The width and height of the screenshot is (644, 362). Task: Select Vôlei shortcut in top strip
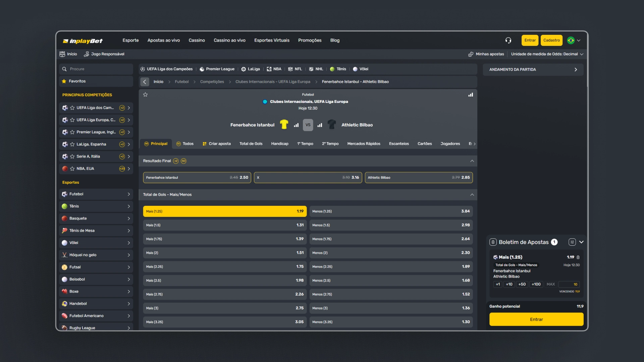coord(361,69)
